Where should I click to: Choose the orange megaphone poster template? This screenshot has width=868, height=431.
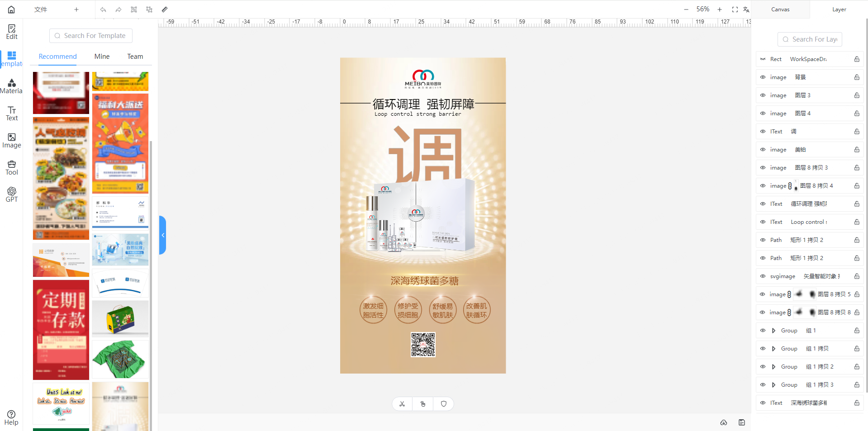pos(120,143)
